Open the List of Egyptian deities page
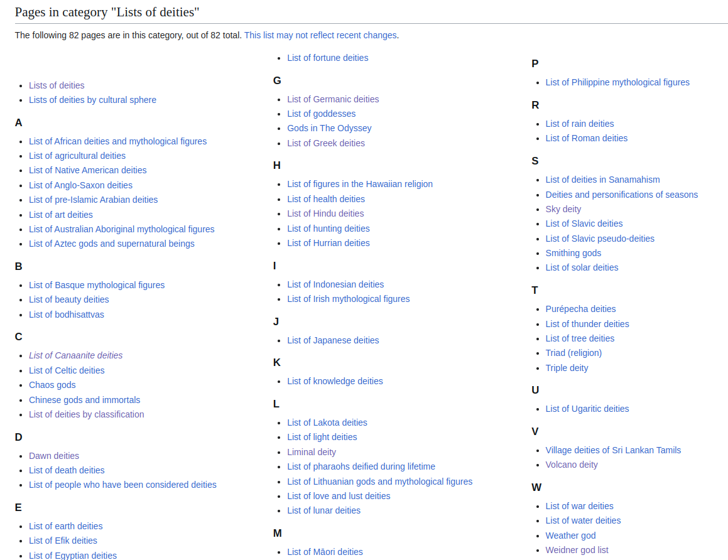This screenshot has height=560, width=728. coord(73,555)
